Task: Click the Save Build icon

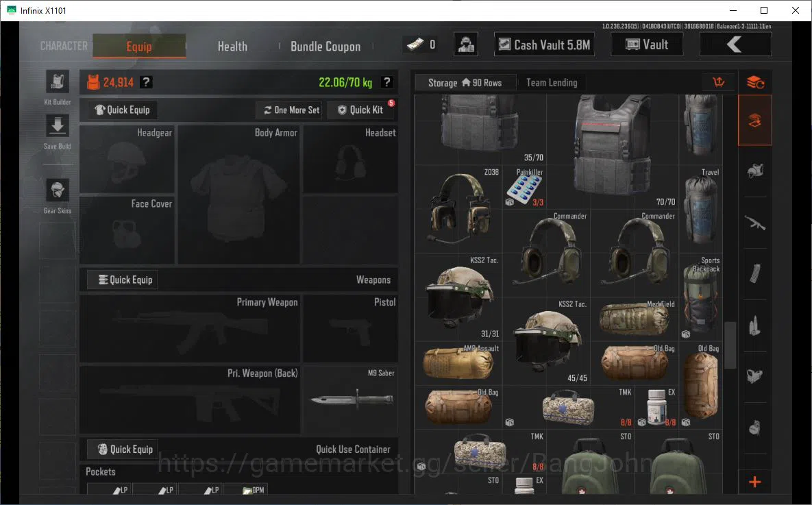Action: coord(58,127)
